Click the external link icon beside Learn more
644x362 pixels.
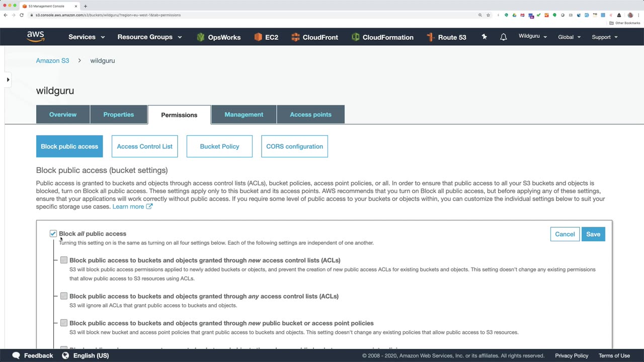(x=149, y=206)
